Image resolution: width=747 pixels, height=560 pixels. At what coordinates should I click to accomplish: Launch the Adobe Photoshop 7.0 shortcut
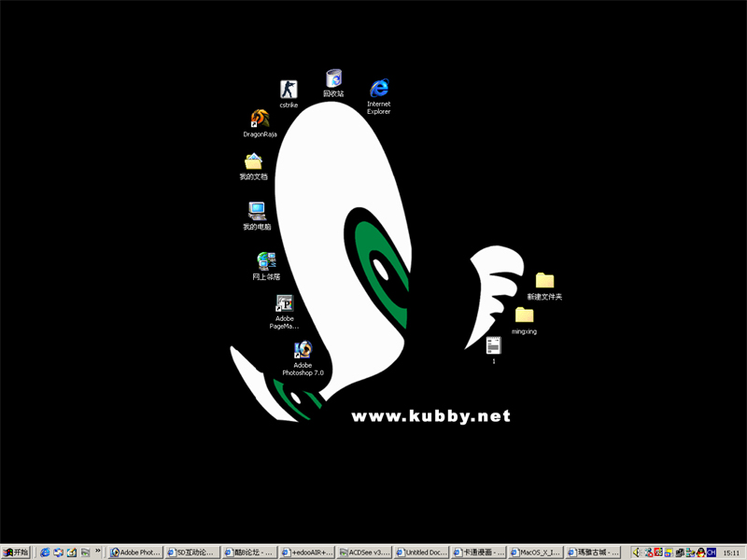pos(303,351)
